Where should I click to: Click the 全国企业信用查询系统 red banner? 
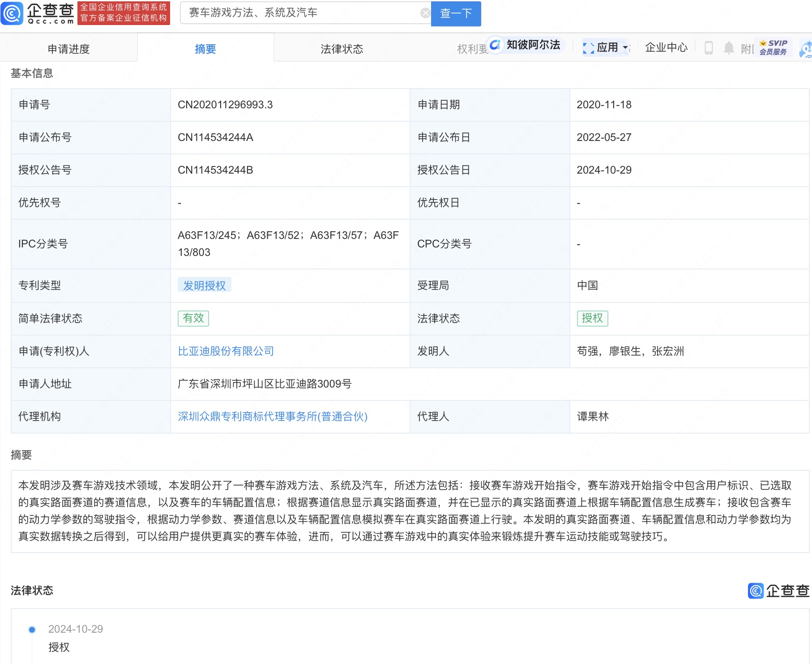point(124,13)
